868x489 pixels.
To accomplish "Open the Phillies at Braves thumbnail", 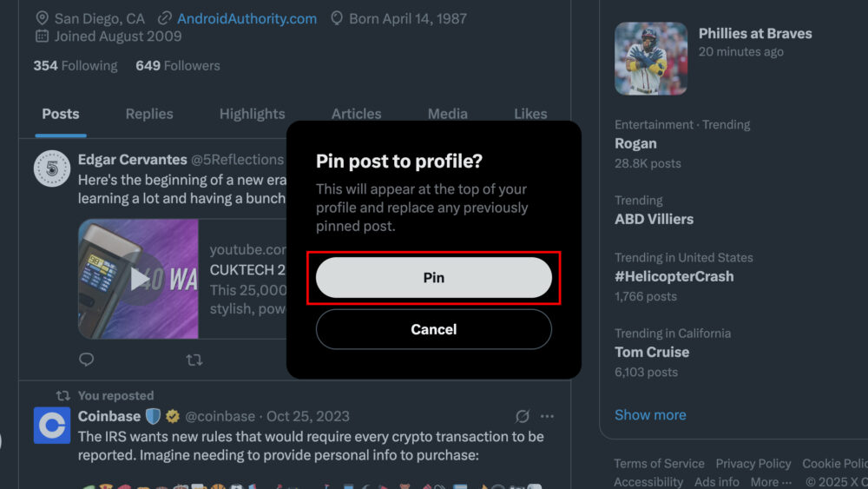I will click(651, 58).
